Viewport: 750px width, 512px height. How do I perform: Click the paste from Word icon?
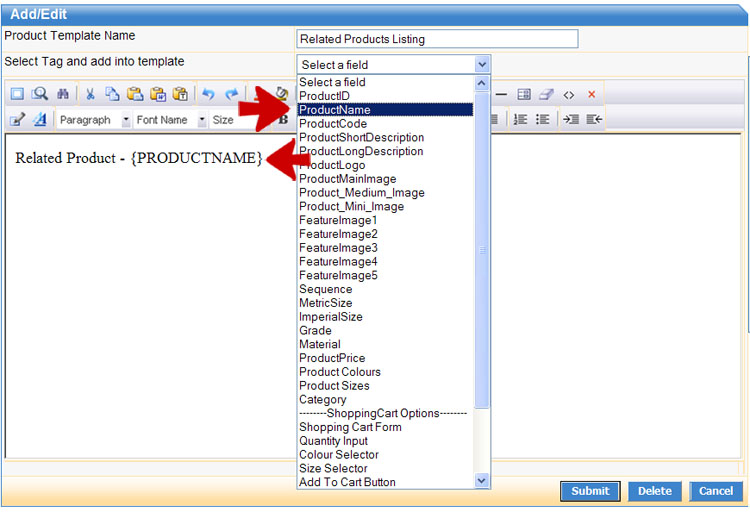[158, 94]
